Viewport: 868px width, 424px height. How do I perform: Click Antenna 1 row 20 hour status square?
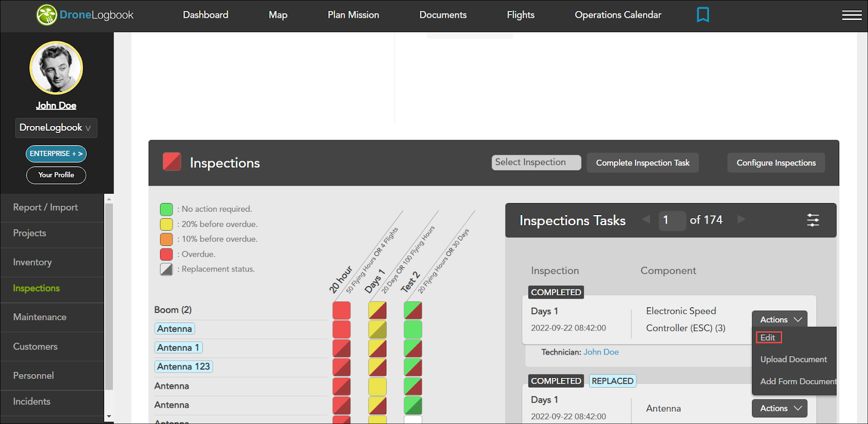341,348
